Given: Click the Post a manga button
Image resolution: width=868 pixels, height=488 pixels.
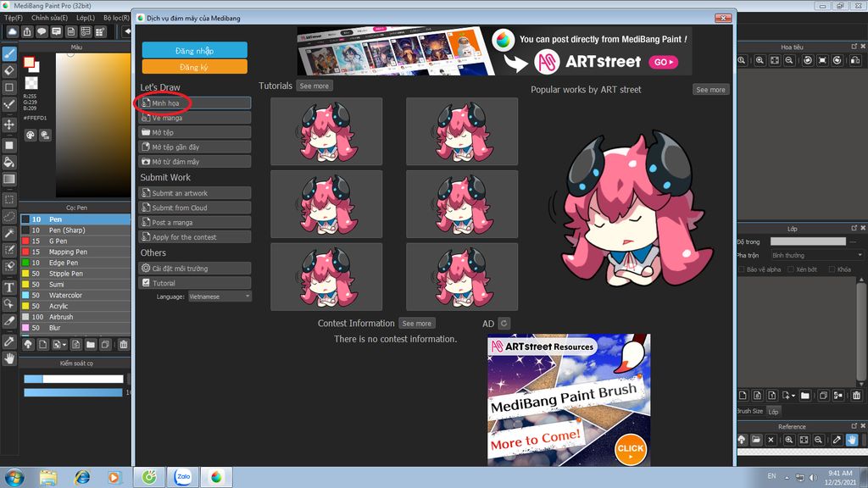Looking at the screenshot, I should [194, 223].
